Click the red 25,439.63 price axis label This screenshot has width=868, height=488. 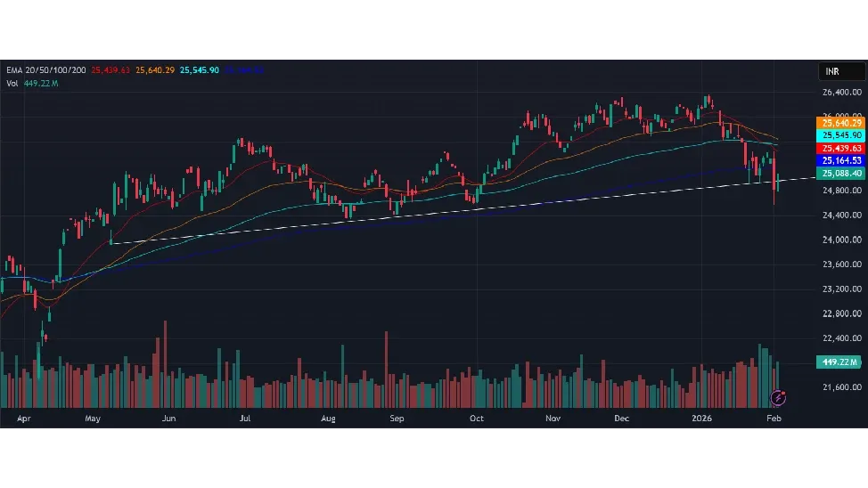coord(840,148)
